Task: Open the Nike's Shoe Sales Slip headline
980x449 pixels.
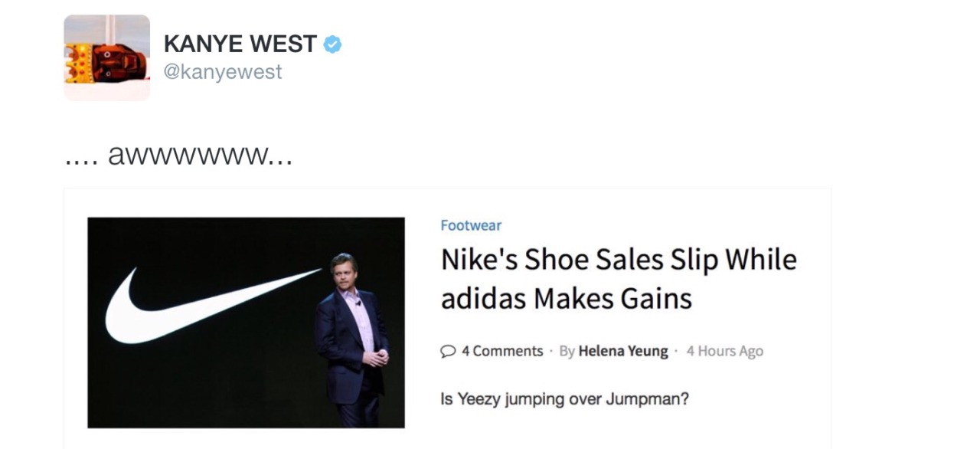Action: tap(619, 260)
